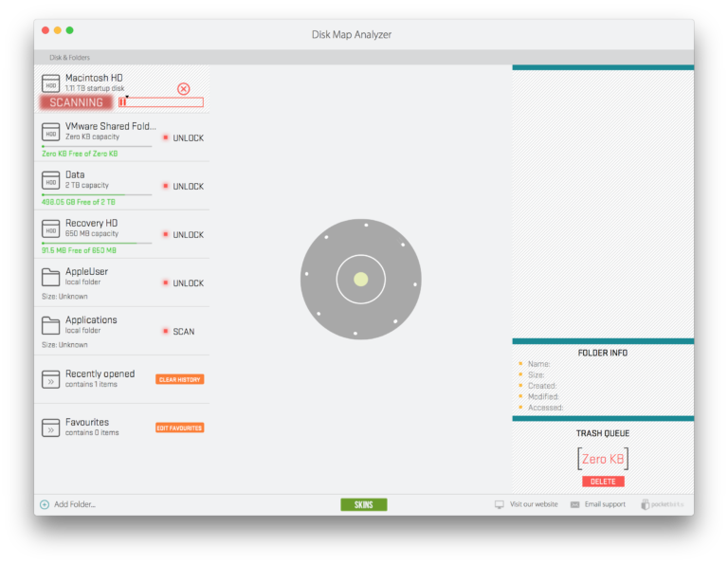Select the Applications folder name
Image resolution: width=728 pixels, height=564 pixels.
click(91, 319)
